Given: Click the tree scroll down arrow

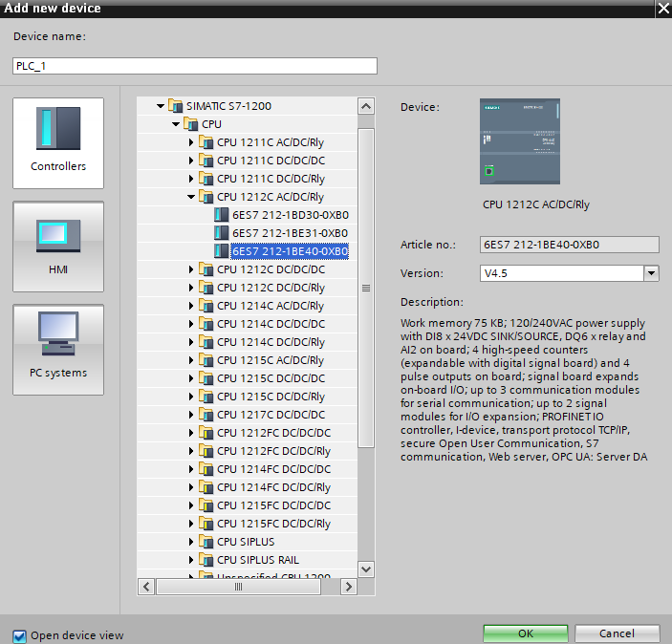Looking at the screenshot, I should tap(365, 569).
